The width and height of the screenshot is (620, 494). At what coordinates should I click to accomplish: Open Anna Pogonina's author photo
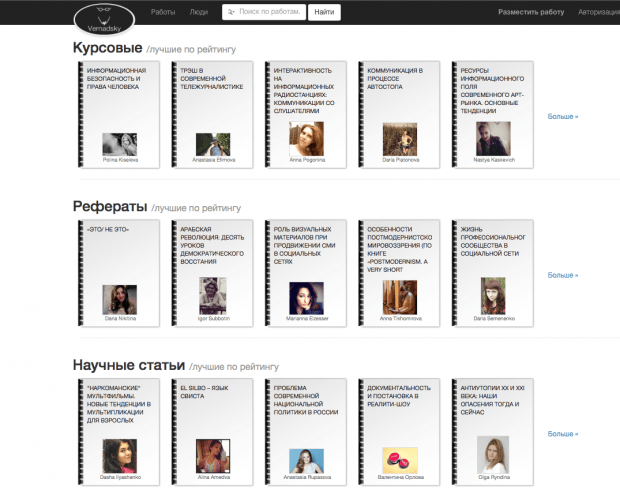305,138
